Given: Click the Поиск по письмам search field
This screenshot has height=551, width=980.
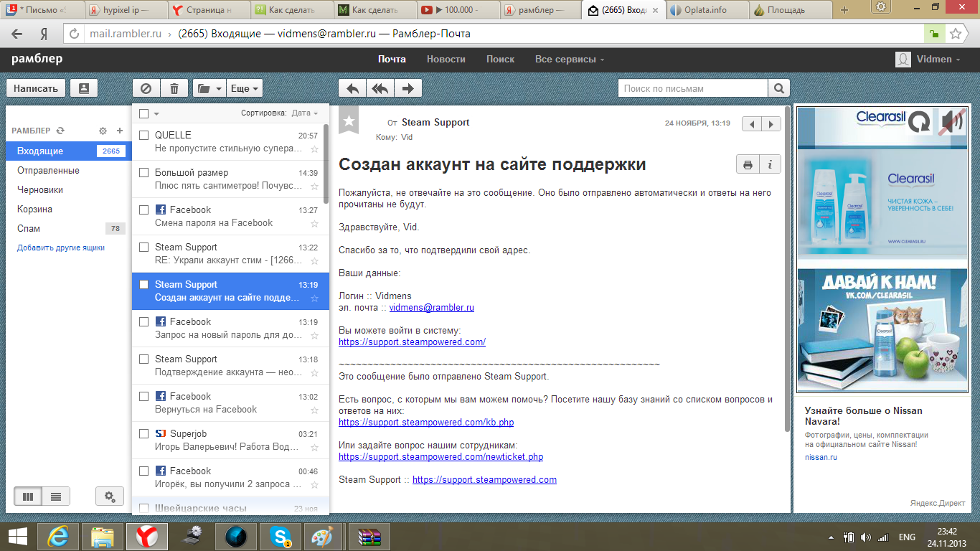Looking at the screenshot, I should pyautogui.click(x=693, y=88).
